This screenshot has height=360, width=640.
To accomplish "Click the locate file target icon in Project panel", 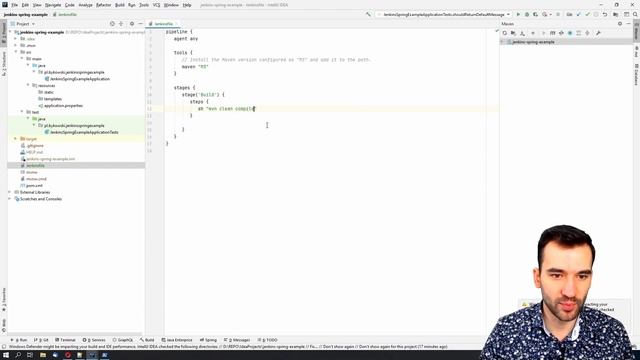I will (112, 24).
